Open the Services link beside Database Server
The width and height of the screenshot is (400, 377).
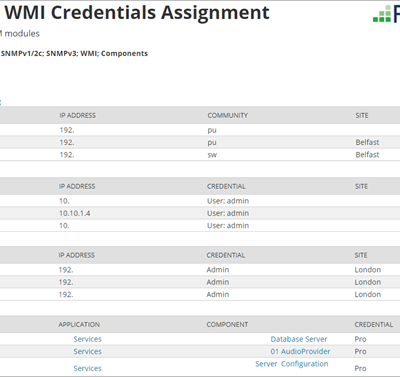(87, 339)
